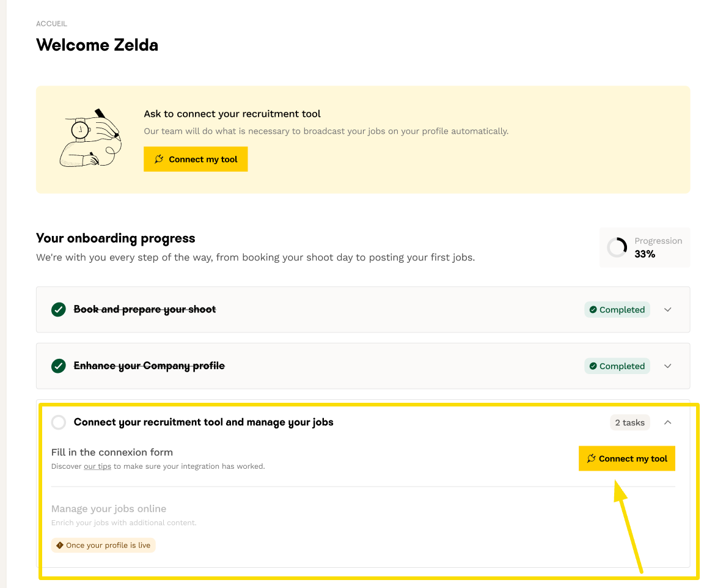Click the plug icon in banner button
The image size is (715, 588).
(159, 159)
